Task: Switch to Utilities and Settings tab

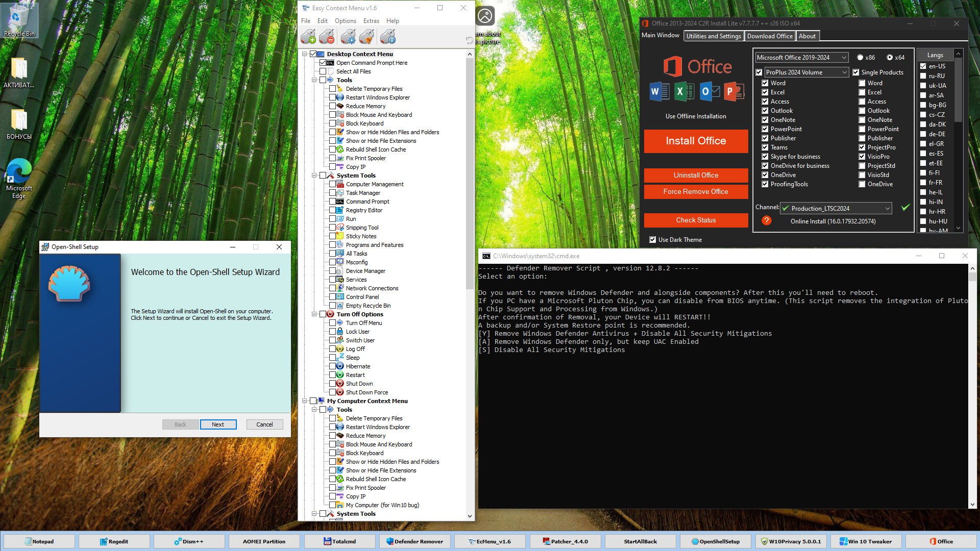Action: (x=713, y=36)
